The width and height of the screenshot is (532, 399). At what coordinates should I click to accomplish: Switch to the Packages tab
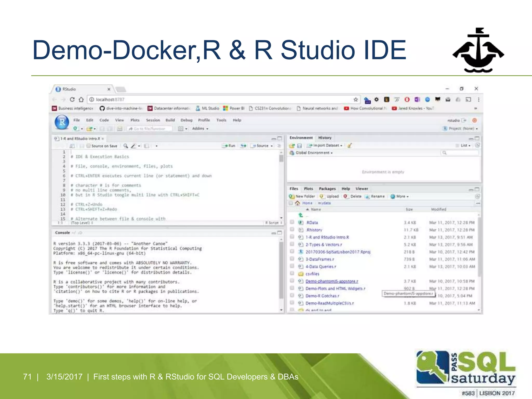point(327,189)
